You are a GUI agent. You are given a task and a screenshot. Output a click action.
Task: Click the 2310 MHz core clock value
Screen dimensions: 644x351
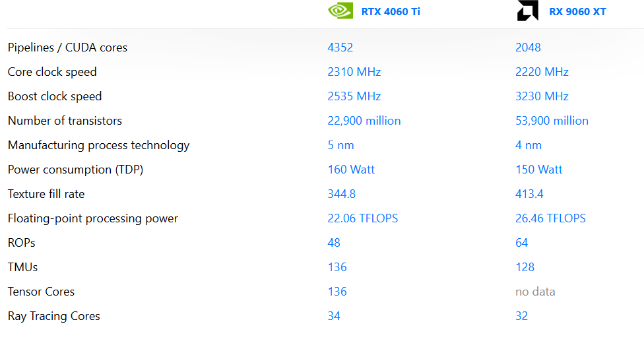(x=354, y=72)
